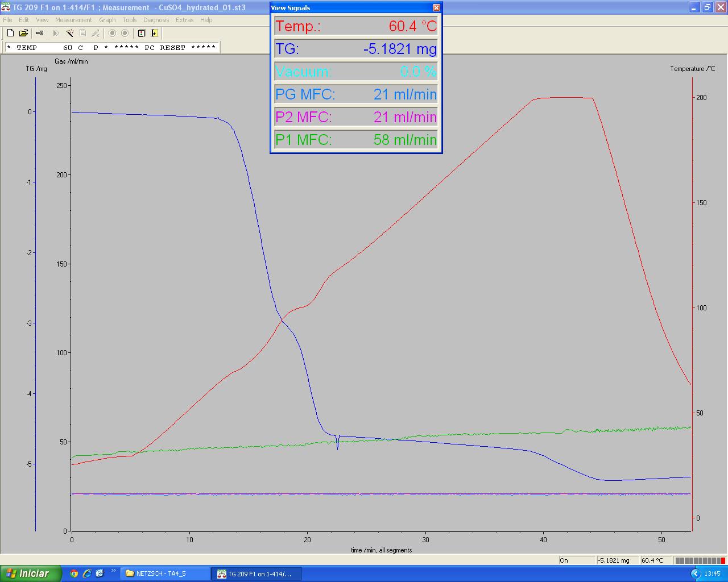Click the traffic light signals icon
Image resolution: width=728 pixels, height=582 pixels.
[x=142, y=33]
